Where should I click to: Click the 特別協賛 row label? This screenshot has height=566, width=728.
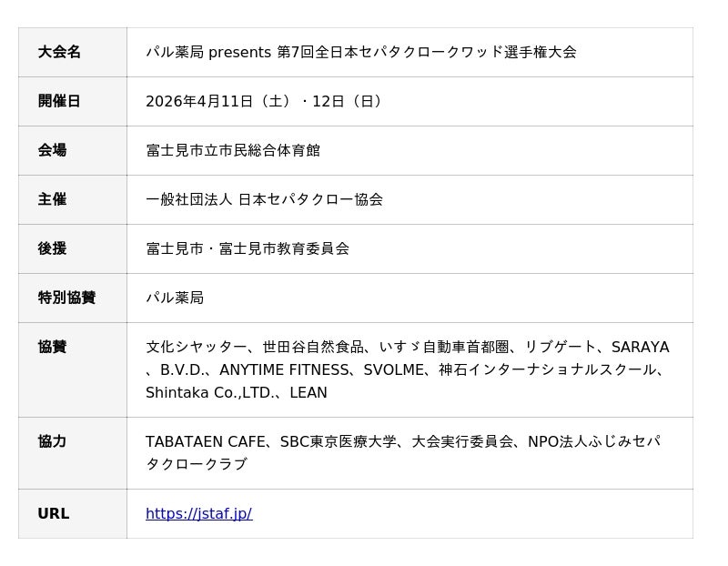66,298
